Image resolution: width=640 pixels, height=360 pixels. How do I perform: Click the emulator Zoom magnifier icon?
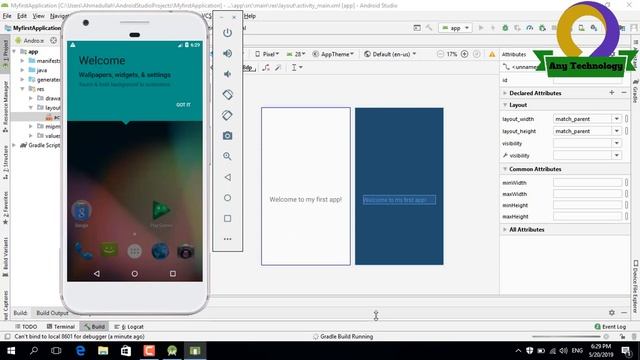(x=227, y=156)
